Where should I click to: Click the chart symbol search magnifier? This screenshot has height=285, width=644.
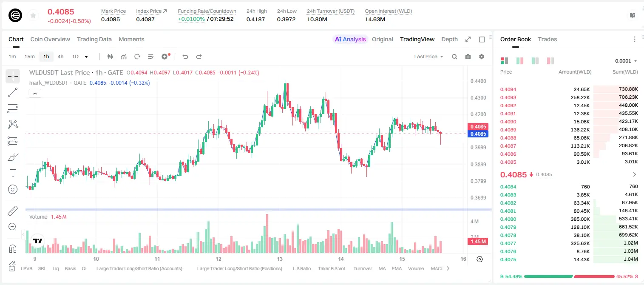coord(454,57)
